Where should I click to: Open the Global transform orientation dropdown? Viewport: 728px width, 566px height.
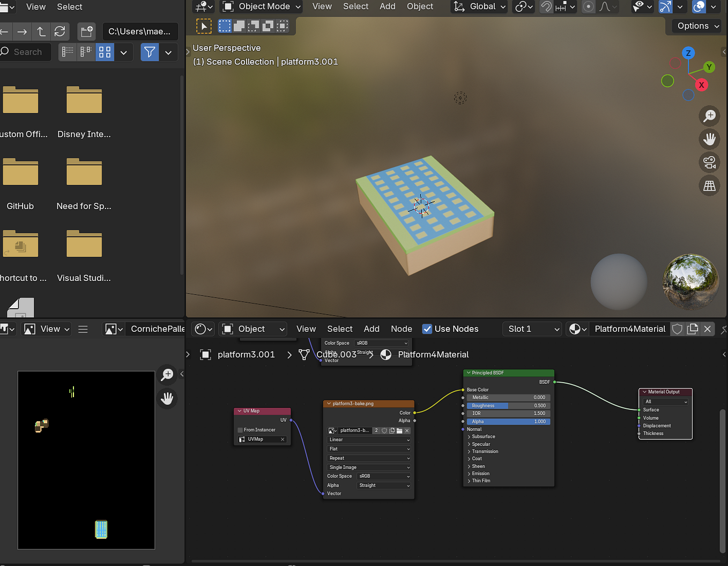(479, 6)
